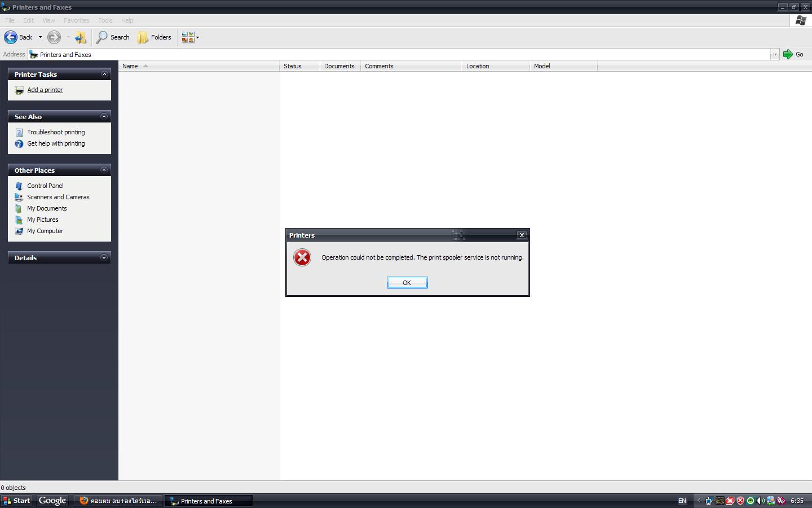
Task: Click OK in the Printers error dialog
Action: coord(407,283)
